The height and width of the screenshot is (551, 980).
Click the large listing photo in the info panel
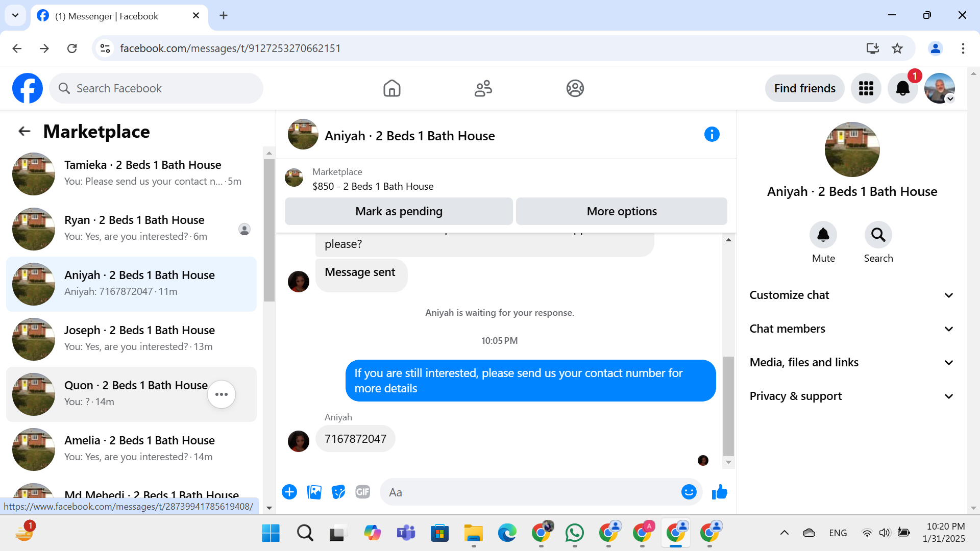click(852, 149)
